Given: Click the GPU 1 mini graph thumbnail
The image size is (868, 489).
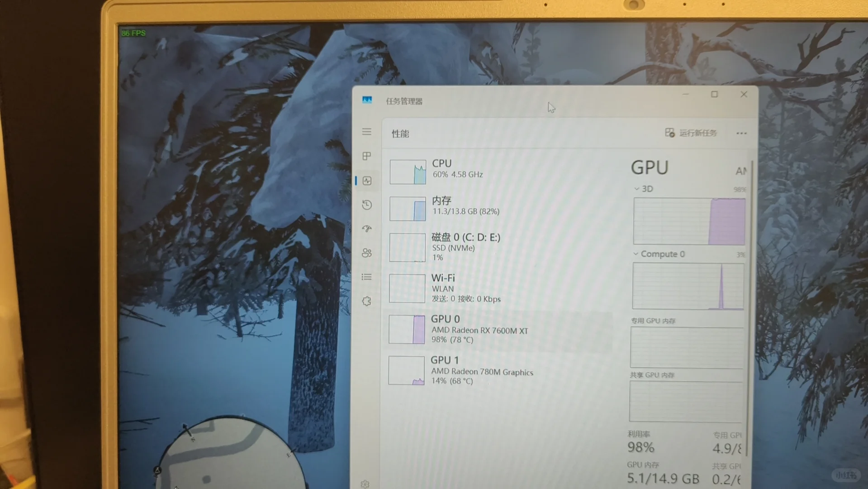Looking at the screenshot, I should click(x=406, y=370).
